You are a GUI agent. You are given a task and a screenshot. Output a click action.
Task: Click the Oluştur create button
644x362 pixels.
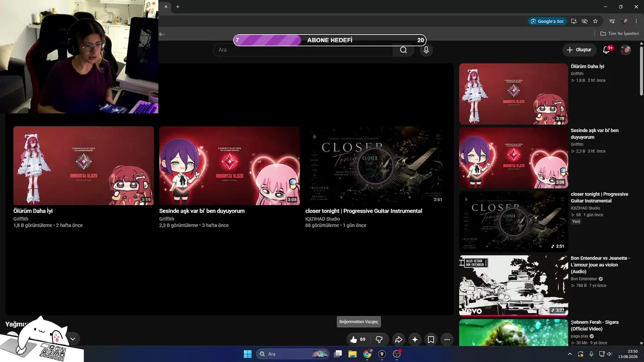point(579,50)
